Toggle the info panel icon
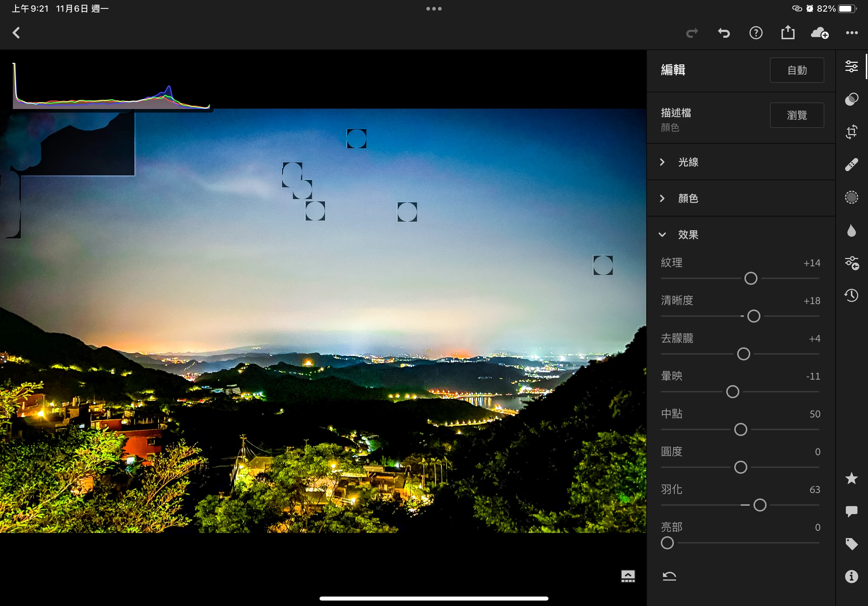 click(851, 577)
